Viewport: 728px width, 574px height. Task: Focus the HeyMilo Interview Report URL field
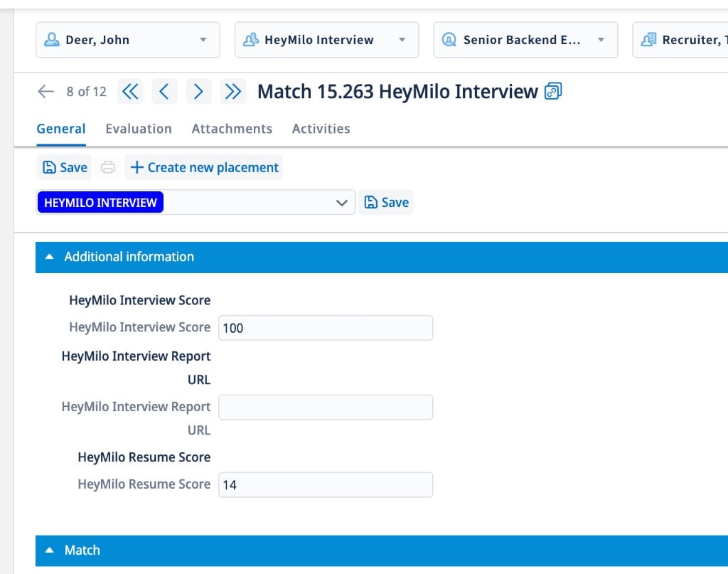(x=326, y=408)
